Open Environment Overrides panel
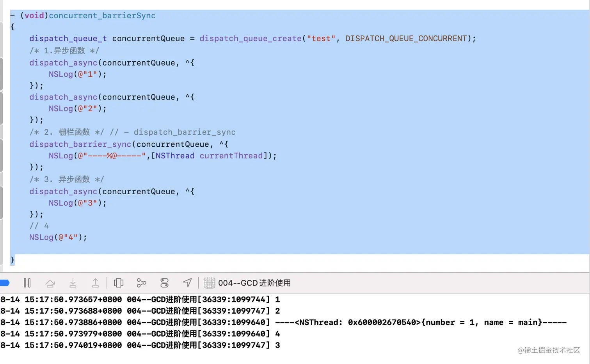 (x=164, y=283)
